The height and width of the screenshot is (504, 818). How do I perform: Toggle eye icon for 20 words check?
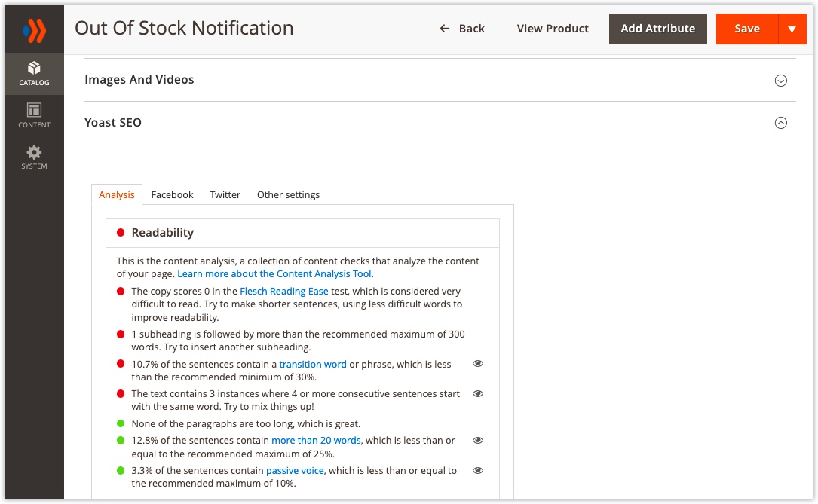point(477,441)
